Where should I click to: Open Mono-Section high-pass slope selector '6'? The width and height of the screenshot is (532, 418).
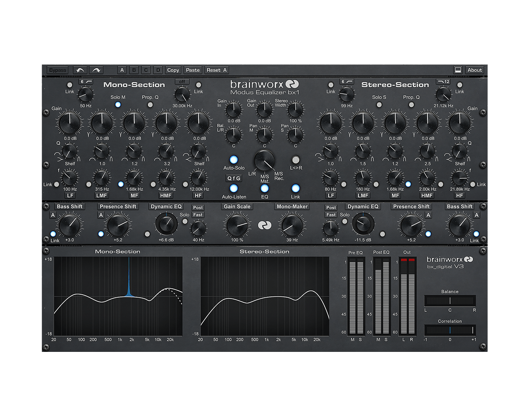click(86, 81)
